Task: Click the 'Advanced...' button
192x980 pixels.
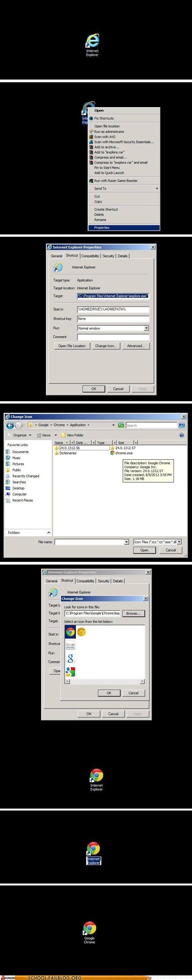Action: [x=136, y=346]
